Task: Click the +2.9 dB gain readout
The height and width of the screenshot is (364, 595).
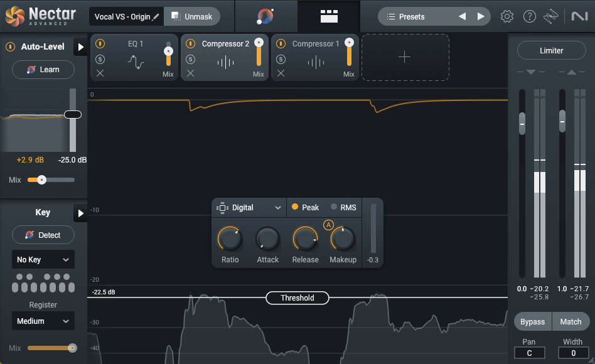Action: click(x=30, y=160)
